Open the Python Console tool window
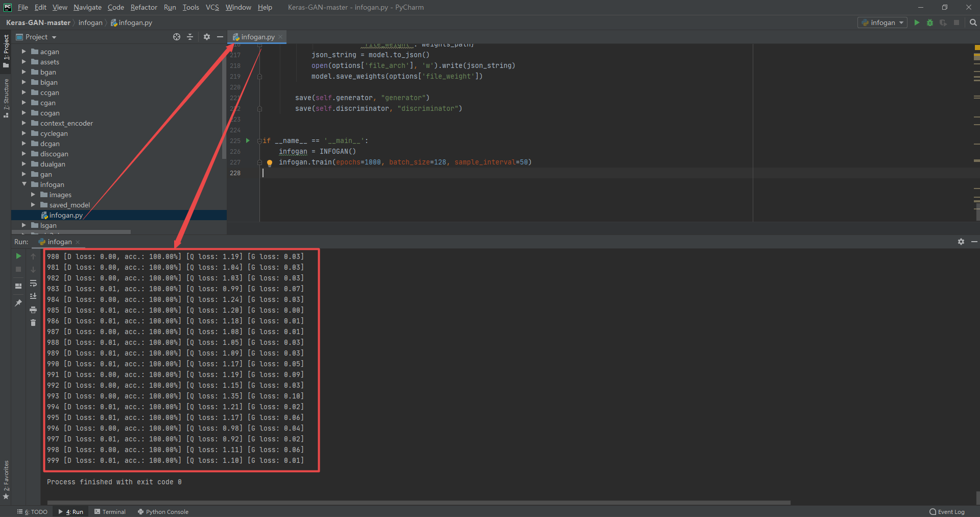This screenshot has width=980, height=517. pos(163,512)
